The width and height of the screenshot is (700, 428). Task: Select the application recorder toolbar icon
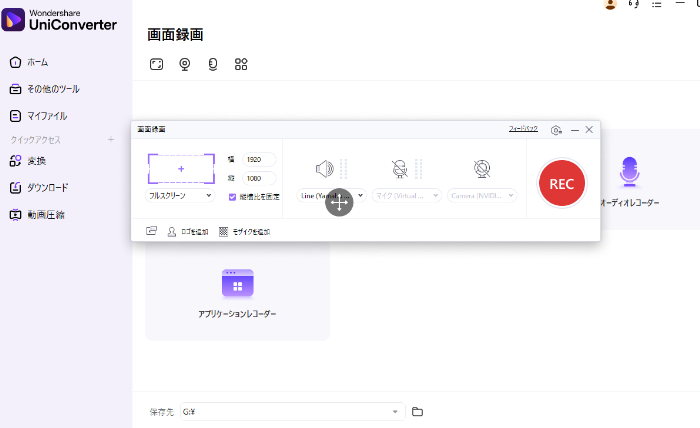coord(241,64)
